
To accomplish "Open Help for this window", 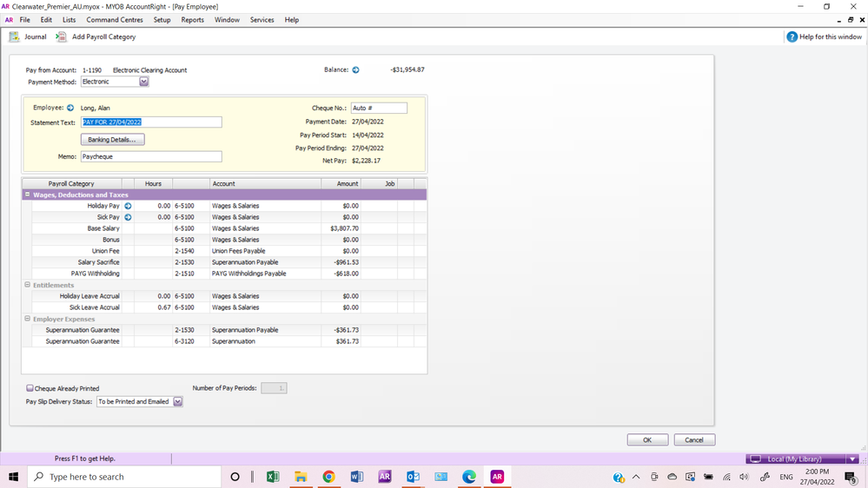I will click(x=792, y=37).
